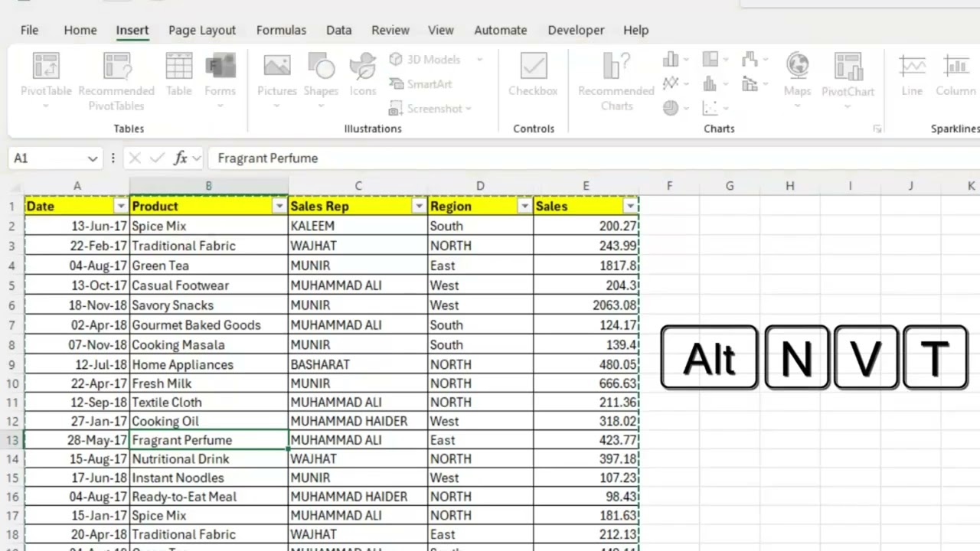Click the pie or doughnut chart icon

click(671, 108)
